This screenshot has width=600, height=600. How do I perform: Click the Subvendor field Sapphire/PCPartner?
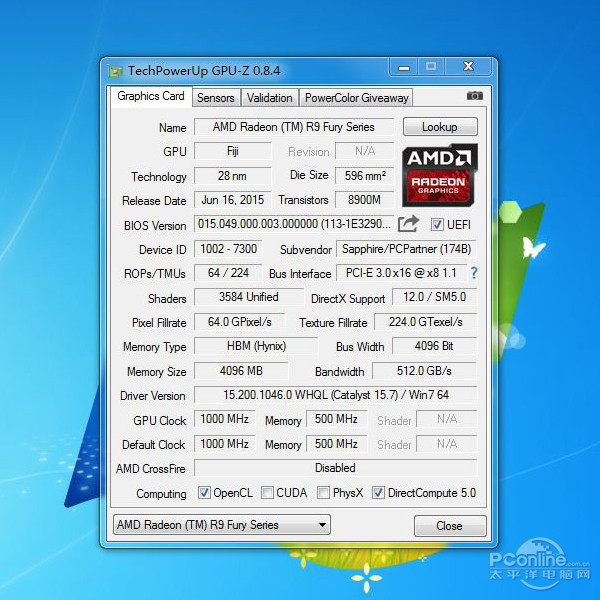[406, 249]
